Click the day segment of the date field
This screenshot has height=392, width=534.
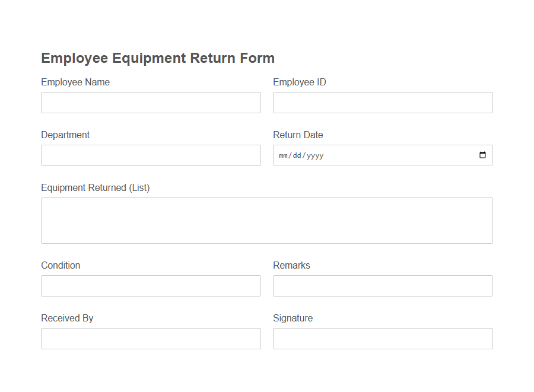pyautogui.click(x=297, y=155)
